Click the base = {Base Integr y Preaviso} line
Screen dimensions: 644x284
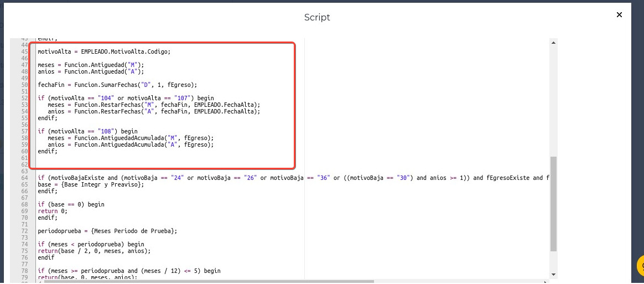point(91,184)
